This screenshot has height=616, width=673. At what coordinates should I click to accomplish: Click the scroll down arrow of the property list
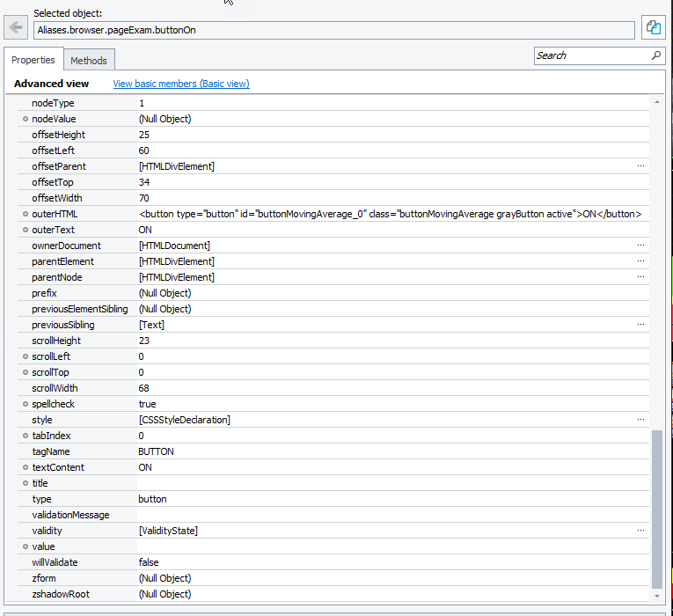click(x=656, y=595)
